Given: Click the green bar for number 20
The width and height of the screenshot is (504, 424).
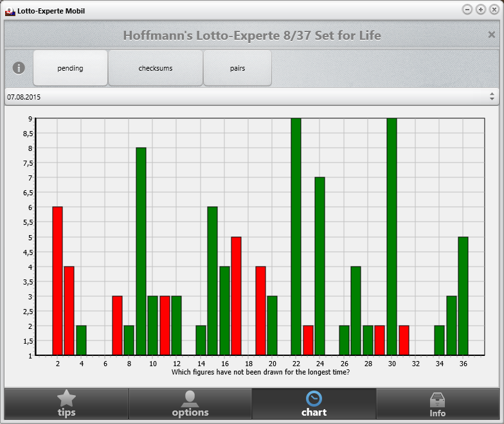Looking at the screenshot, I should pos(273,326).
